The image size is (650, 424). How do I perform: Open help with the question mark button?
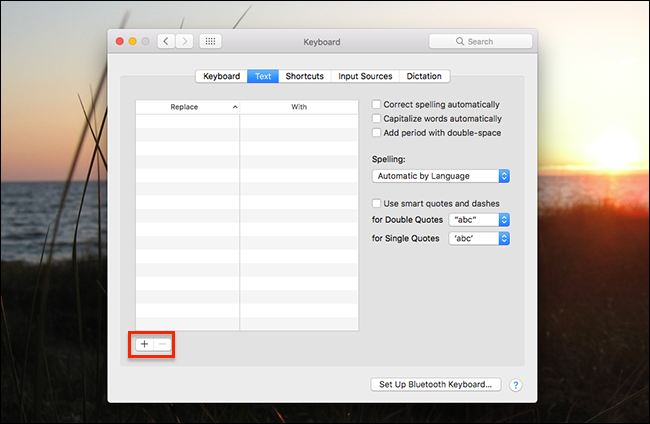[515, 385]
